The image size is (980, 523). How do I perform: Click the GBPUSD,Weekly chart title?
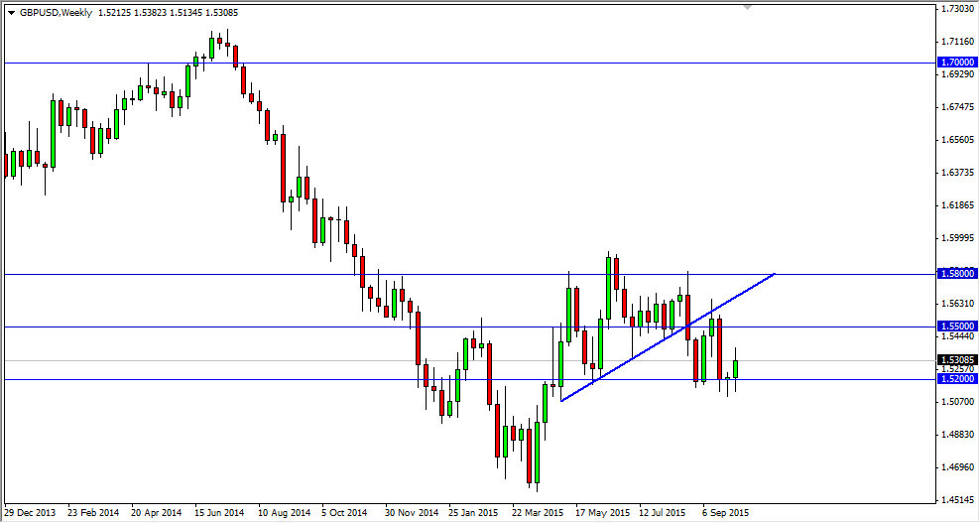tap(56, 13)
